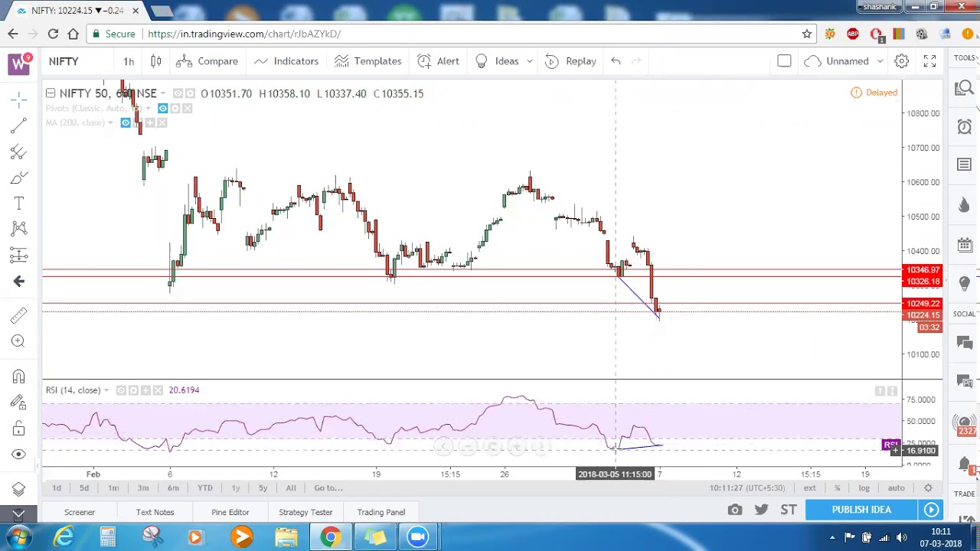
Task: Toggle stay in drawing mode
Action: 19,403
